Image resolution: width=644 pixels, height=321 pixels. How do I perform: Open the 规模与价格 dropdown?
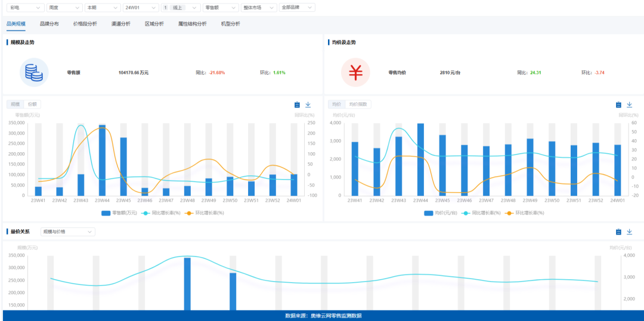[67, 232]
